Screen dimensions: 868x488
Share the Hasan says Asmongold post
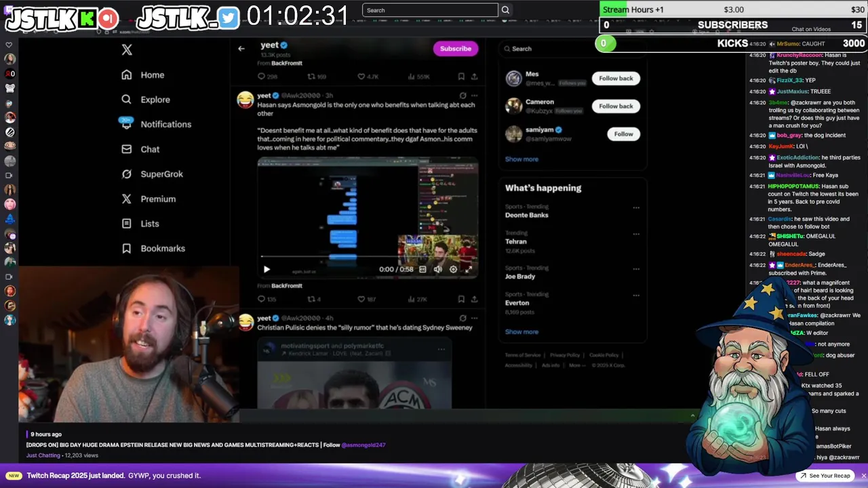click(x=474, y=300)
